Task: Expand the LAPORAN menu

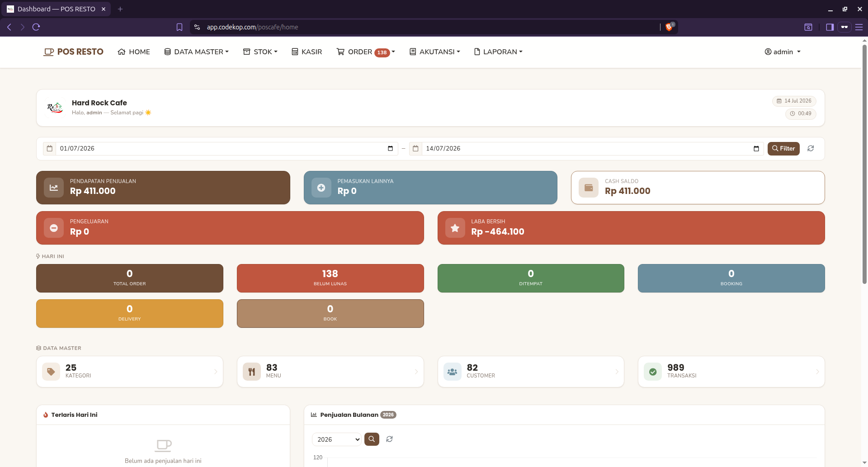Action: (x=498, y=52)
